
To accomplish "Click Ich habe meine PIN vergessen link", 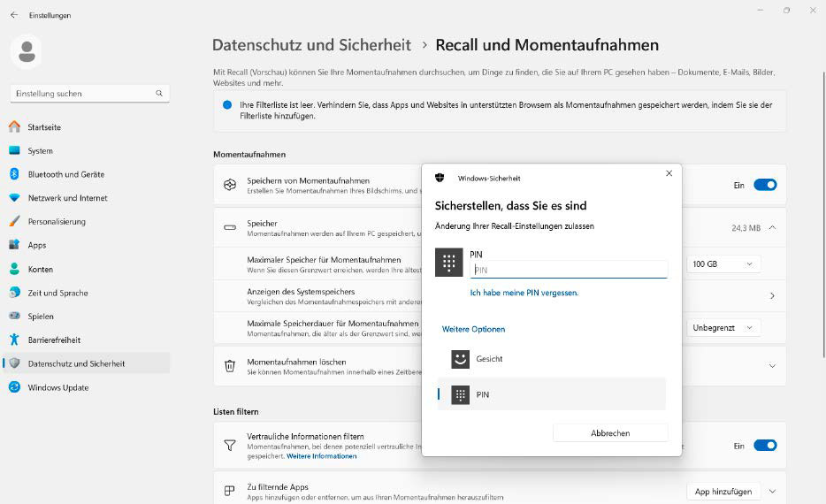I will coord(524,293).
